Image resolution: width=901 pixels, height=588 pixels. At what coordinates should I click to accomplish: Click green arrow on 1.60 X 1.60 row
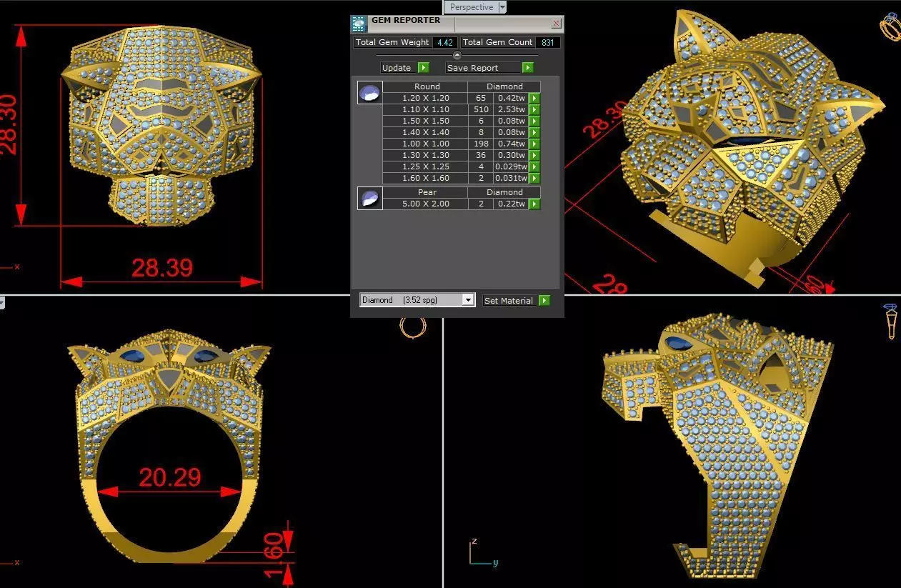(x=534, y=178)
